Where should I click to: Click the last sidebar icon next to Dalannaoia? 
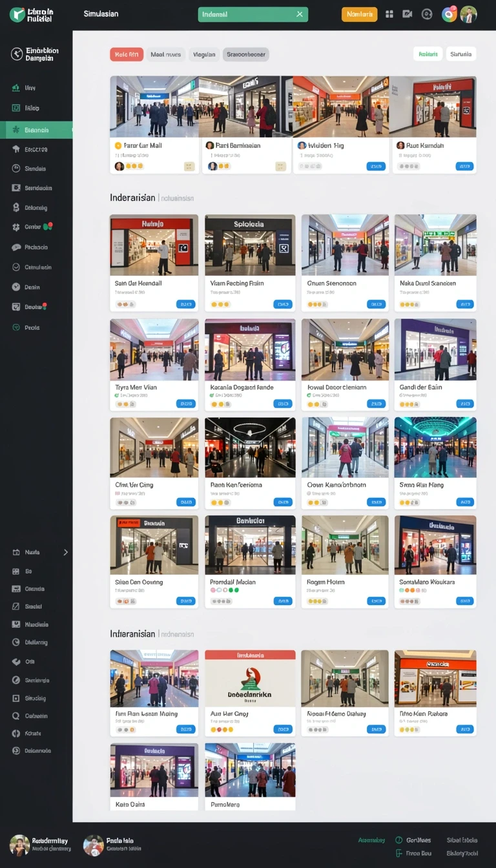16,750
